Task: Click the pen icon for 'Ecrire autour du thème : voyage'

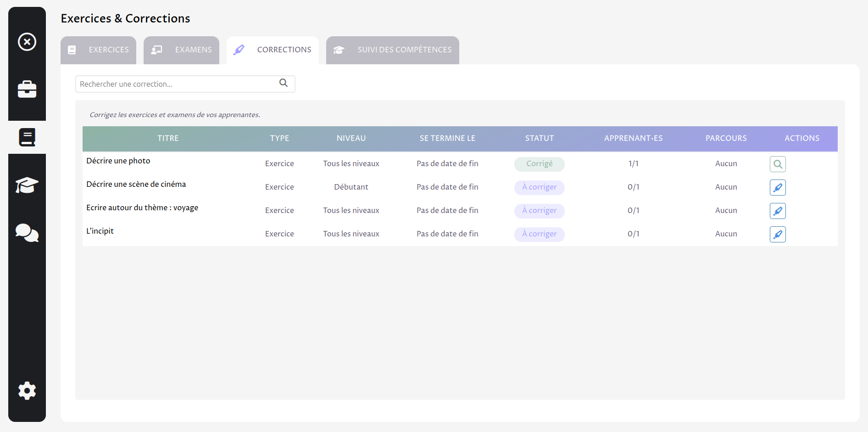Action: coord(778,211)
